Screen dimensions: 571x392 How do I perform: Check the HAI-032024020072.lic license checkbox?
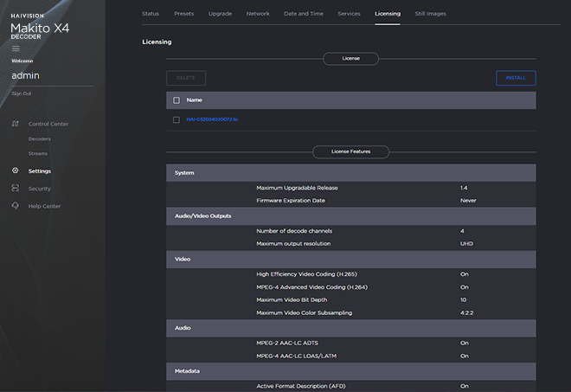[x=176, y=119]
